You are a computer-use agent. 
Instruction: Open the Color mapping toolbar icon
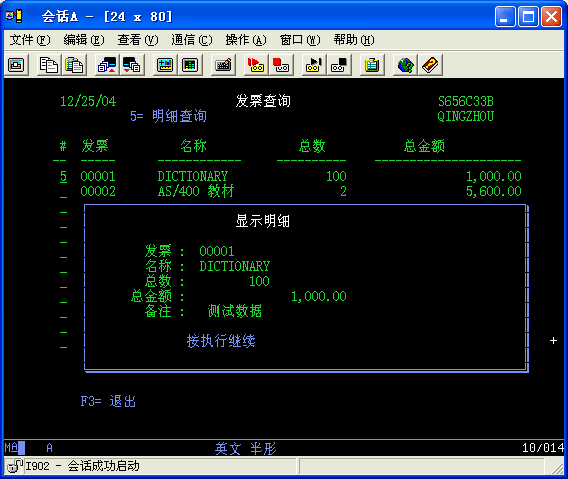pos(190,65)
